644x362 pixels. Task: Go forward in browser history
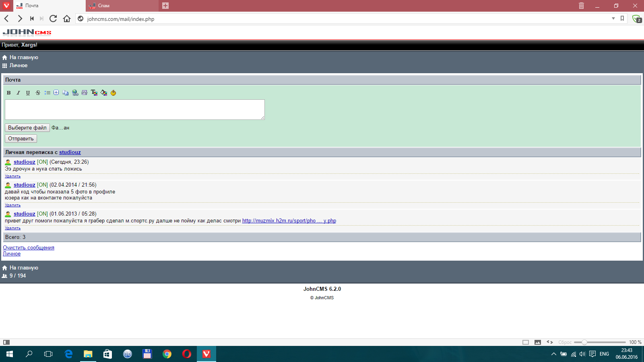(x=20, y=19)
